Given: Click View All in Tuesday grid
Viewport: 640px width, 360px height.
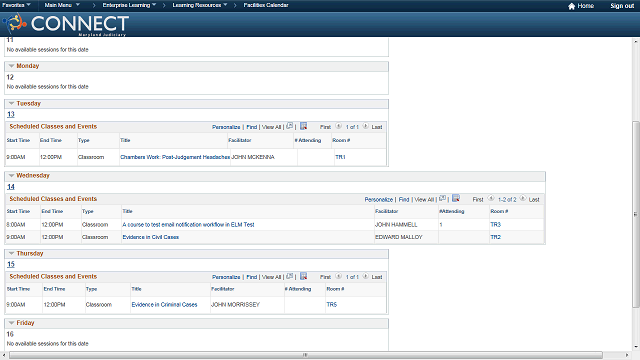Looking at the screenshot, I should pos(271,127).
